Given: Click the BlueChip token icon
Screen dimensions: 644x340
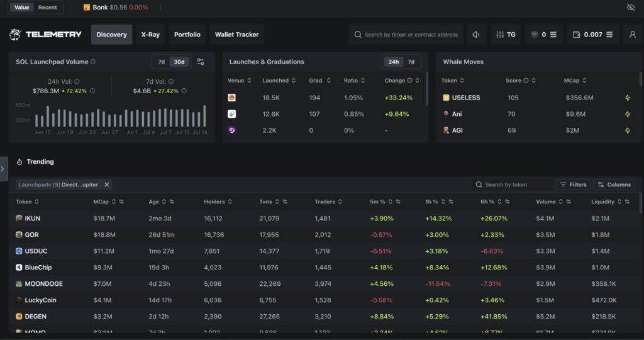Looking at the screenshot, I should pos(19,267).
